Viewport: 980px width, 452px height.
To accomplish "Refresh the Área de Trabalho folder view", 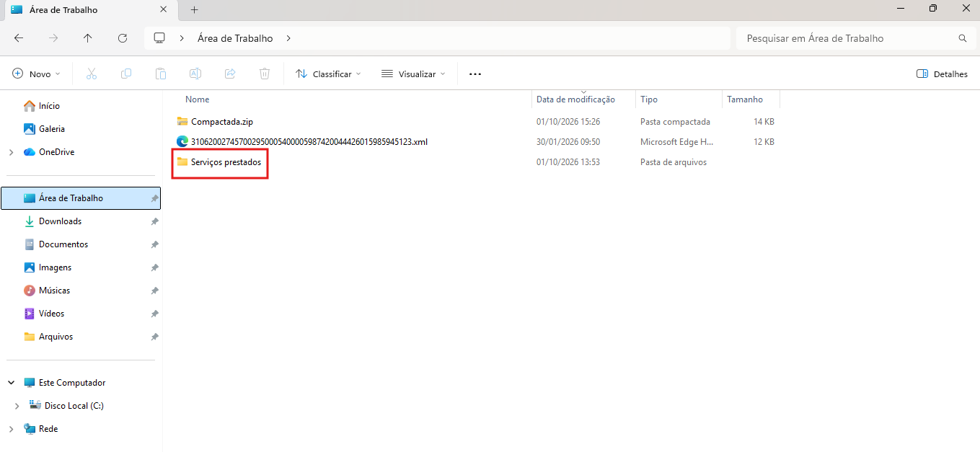I will (x=123, y=38).
